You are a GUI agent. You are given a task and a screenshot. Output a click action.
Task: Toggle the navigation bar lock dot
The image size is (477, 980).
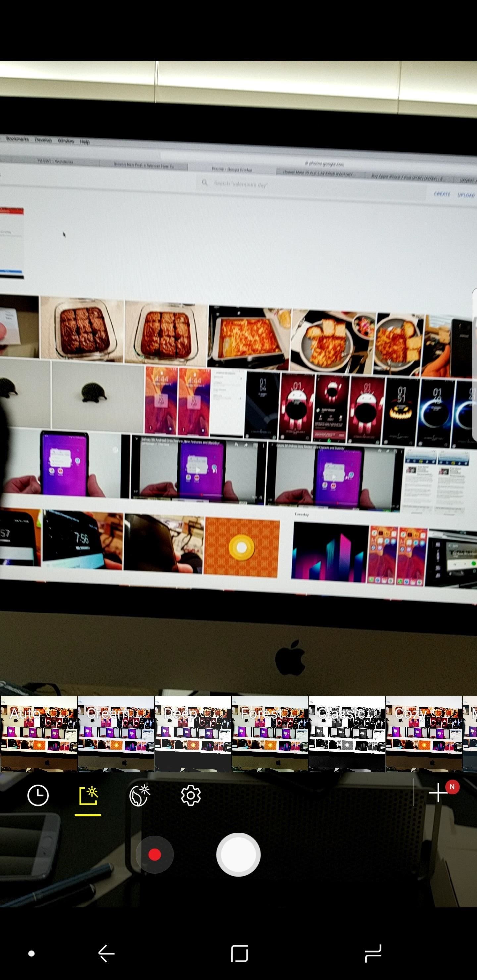[x=32, y=954]
